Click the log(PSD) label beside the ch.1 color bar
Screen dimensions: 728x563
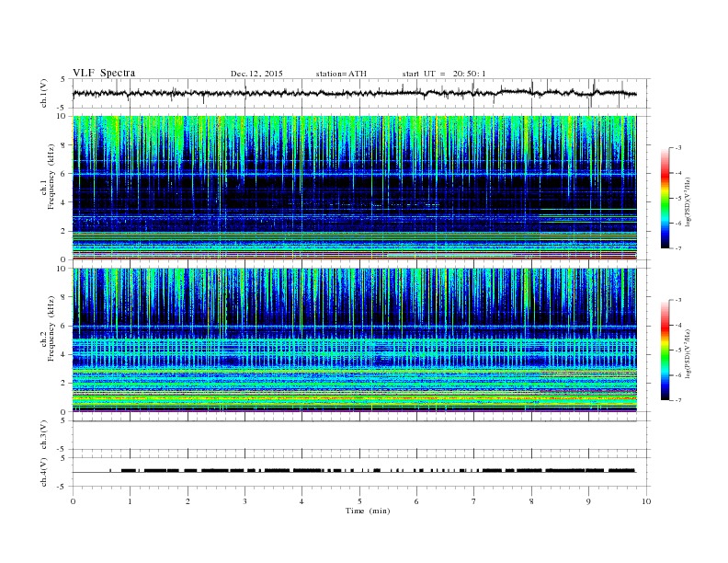pos(688,201)
